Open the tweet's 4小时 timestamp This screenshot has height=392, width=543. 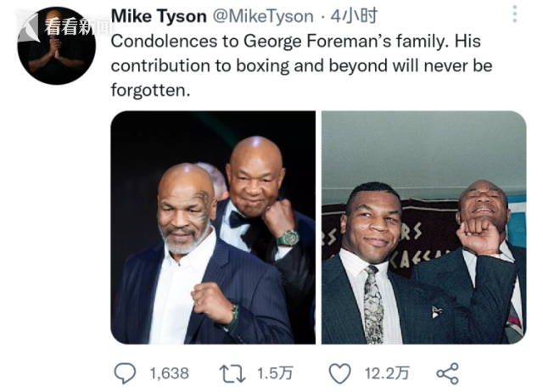355,17
